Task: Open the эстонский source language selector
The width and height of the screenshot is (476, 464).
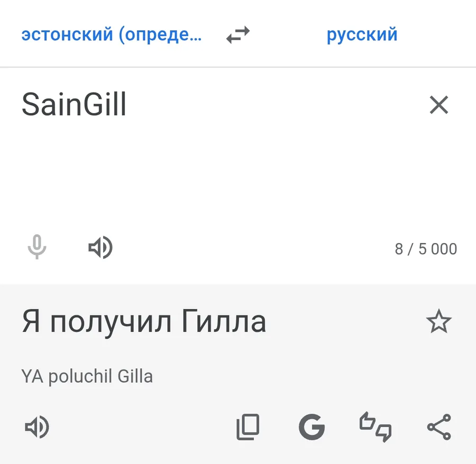Action: (111, 35)
